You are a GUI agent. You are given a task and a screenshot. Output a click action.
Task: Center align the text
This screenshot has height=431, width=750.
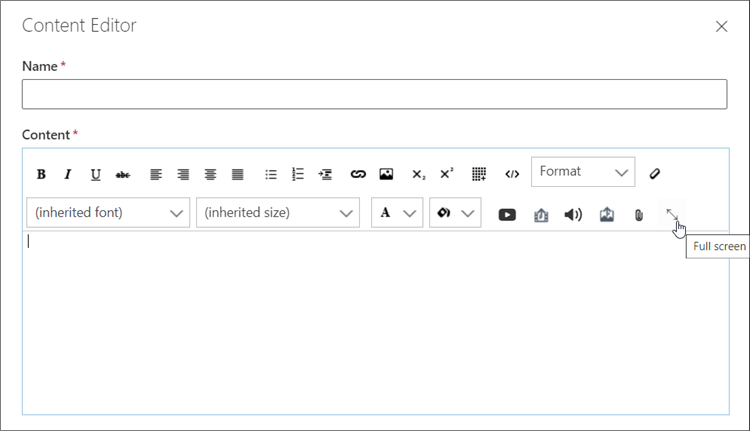(x=210, y=174)
